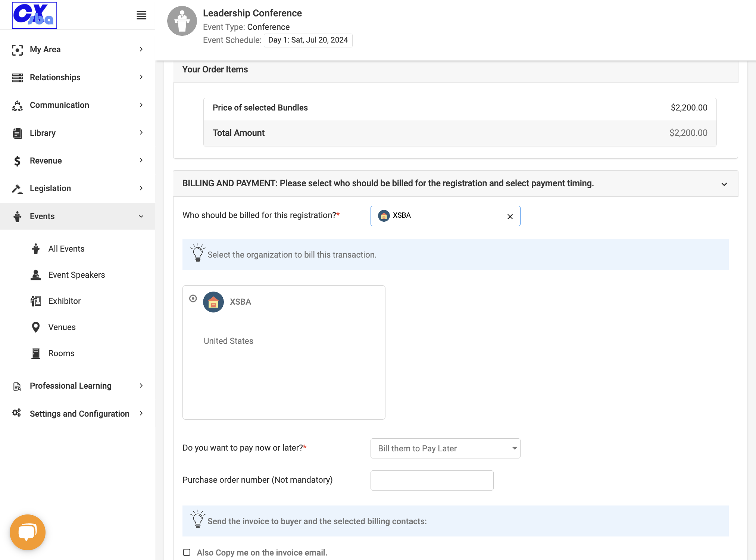Click the Venues map pin icon

click(36, 327)
